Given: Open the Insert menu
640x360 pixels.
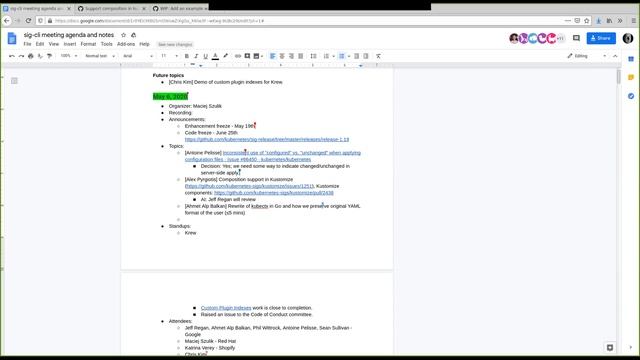Looking at the screenshot, I should tap(70, 44).
